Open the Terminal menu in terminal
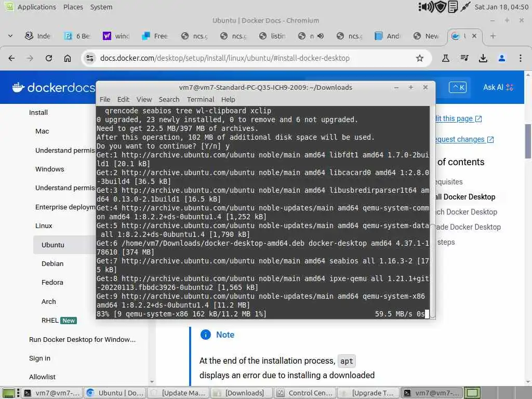Image resolution: width=532 pixels, height=399 pixels. (201, 99)
